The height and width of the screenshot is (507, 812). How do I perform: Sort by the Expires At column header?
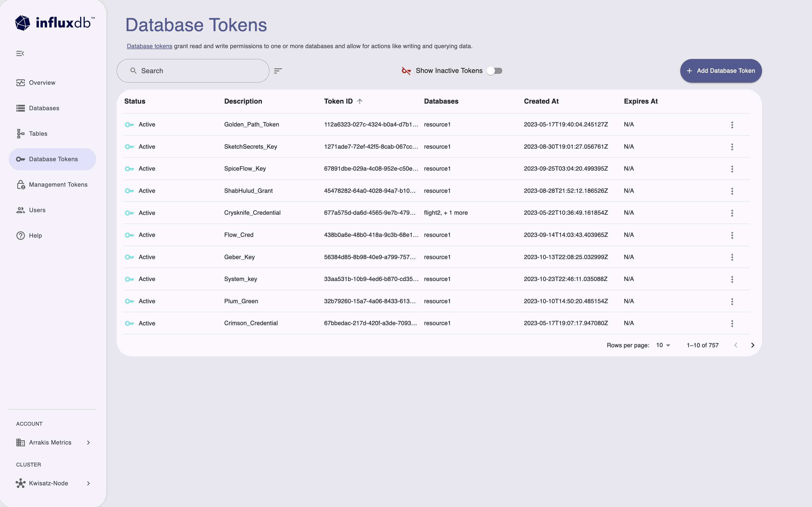tap(640, 101)
